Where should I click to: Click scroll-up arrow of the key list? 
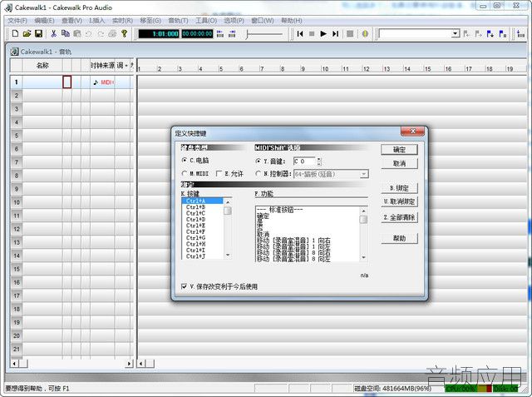(228, 202)
